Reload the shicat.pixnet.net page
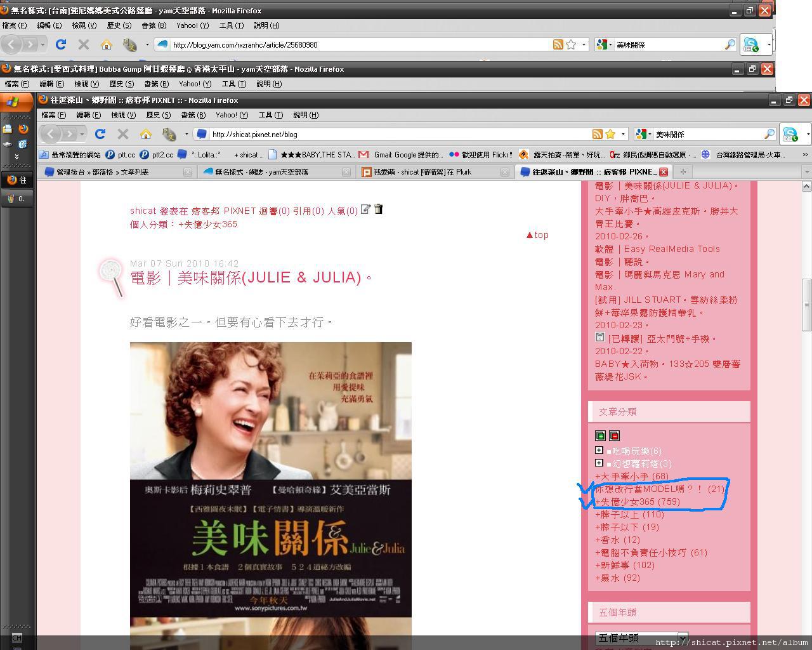This screenshot has width=812, height=650. 100,134
